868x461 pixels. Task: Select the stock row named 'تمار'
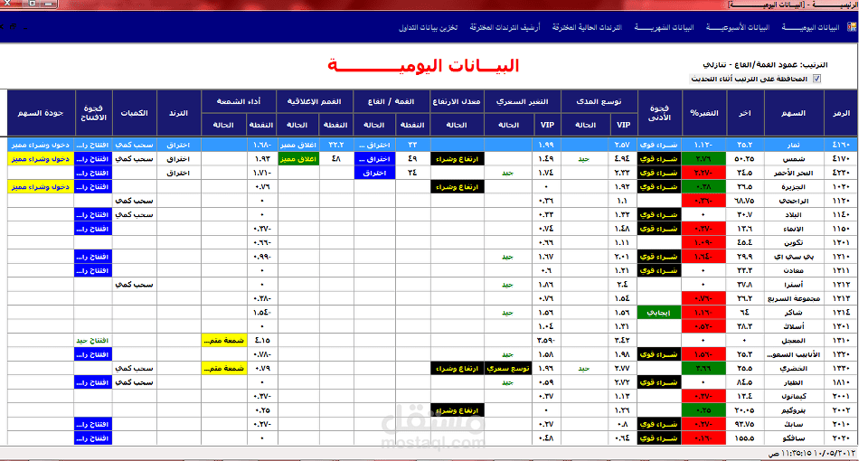pos(433,145)
